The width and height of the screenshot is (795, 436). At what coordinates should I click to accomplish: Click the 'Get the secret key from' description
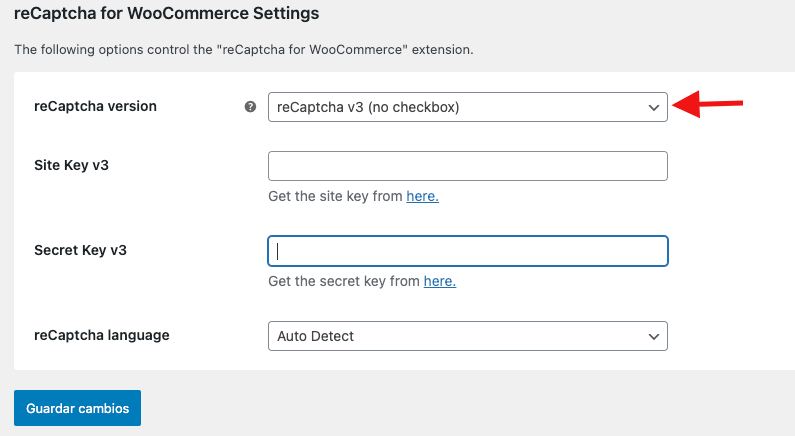[344, 281]
